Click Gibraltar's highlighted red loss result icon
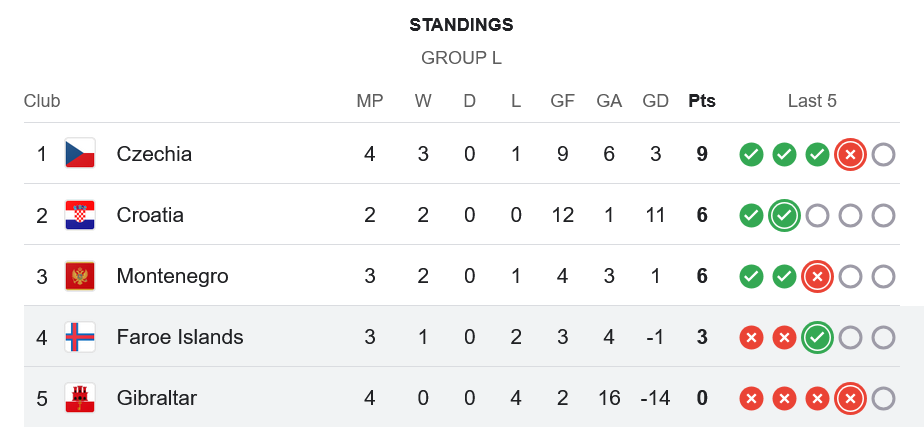Screen dimensions: 924x445 pos(850,398)
